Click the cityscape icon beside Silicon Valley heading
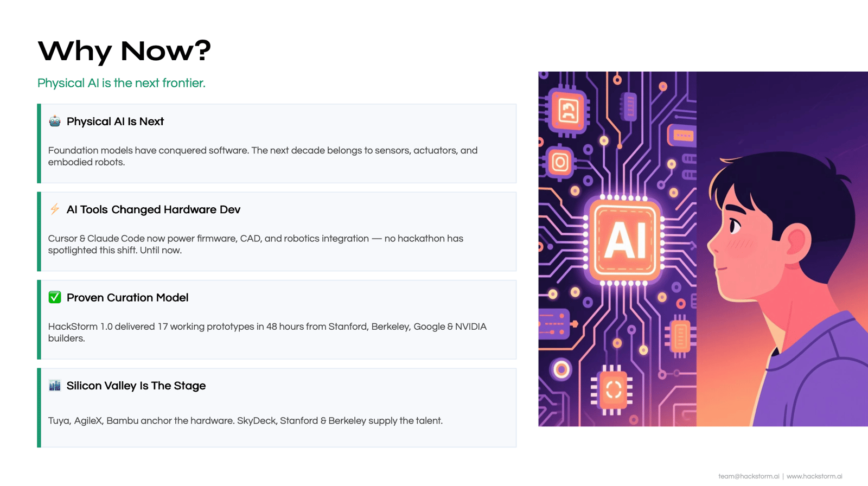Viewport: 868px width, 486px height. tap(54, 386)
